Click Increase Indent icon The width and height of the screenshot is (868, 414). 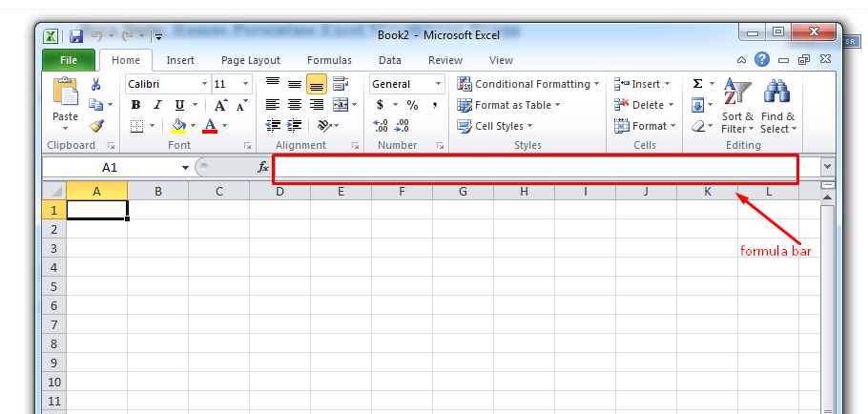pyautogui.click(x=295, y=126)
